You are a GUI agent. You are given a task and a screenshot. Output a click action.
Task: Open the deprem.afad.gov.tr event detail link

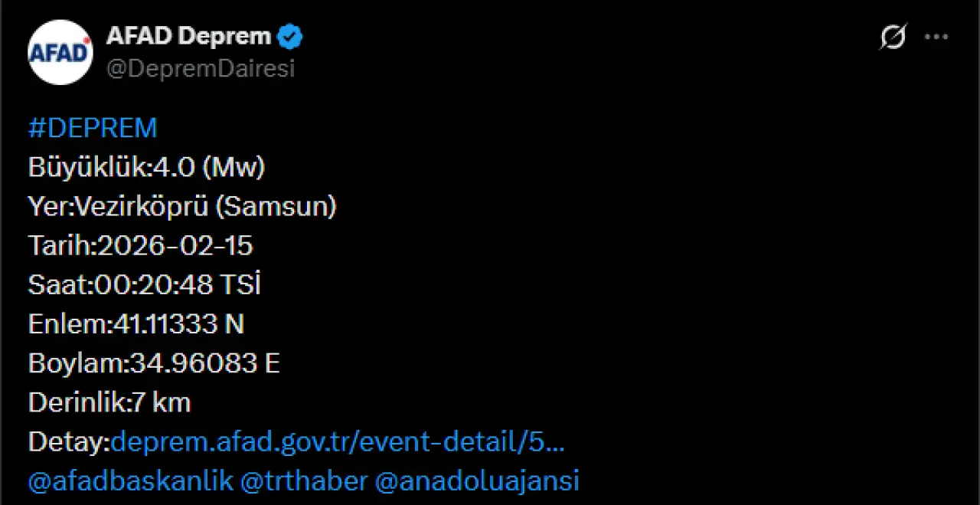click(x=338, y=442)
